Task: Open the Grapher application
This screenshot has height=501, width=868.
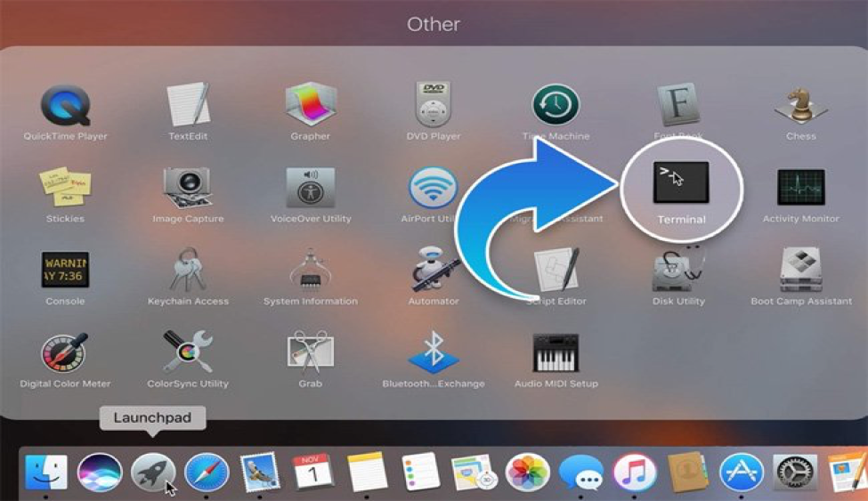Action: [311, 105]
